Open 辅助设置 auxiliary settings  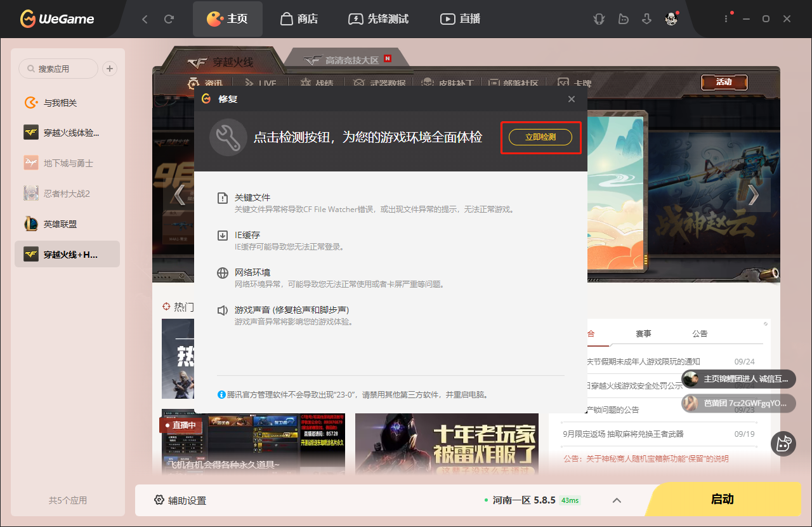pos(180,500)
